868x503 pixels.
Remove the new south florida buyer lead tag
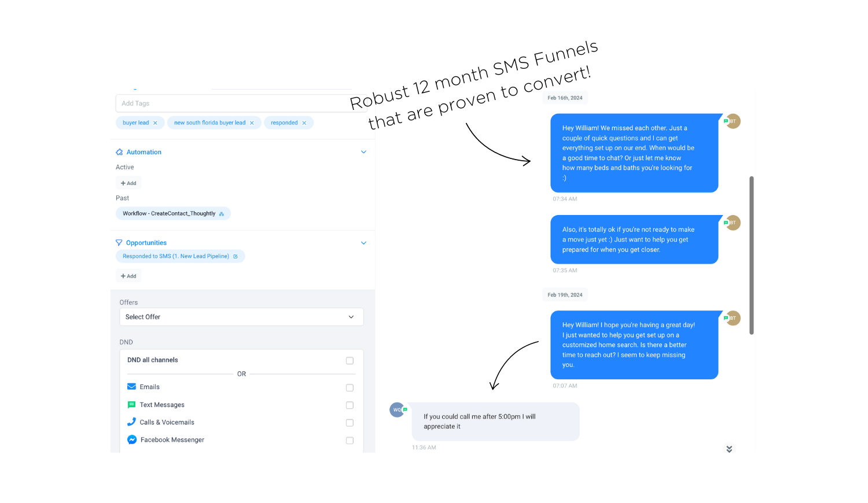252,123
